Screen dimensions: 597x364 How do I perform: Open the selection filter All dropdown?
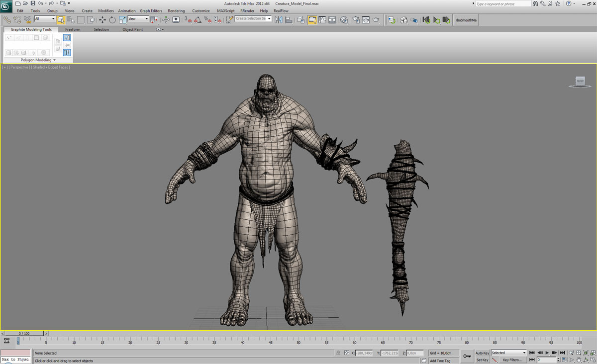click(45, 19)
